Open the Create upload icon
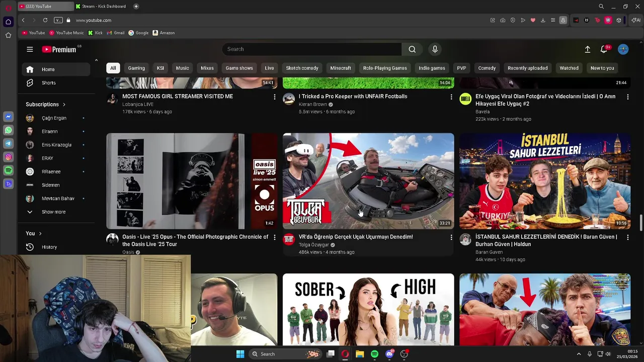The image size is (644, 362). [587, 49]
